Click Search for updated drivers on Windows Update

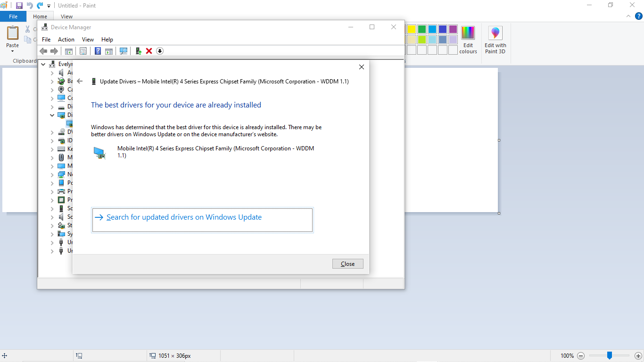pyautogui.click(x=202, y=220)
